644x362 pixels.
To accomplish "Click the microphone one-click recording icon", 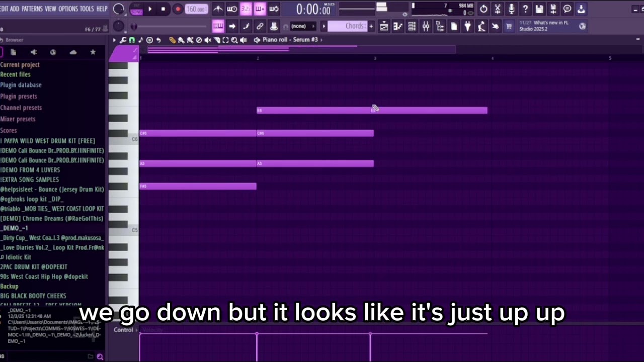I will [x=512, y=9].
